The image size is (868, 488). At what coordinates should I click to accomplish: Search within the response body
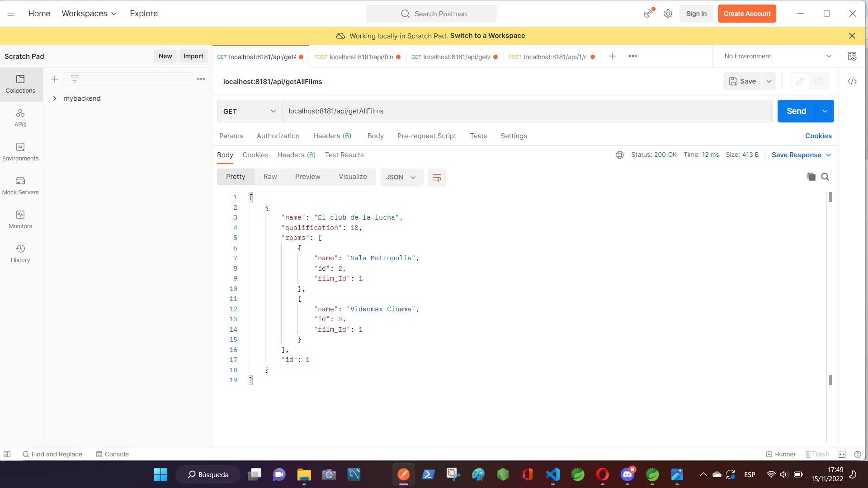pyautogui.click(x=825, y=177)
